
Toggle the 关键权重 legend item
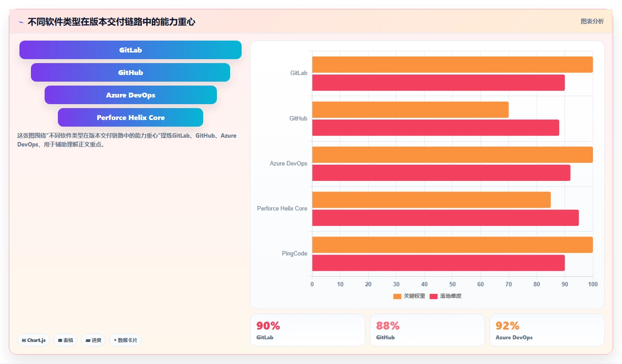pyautogui.click(x=409, y=296)
